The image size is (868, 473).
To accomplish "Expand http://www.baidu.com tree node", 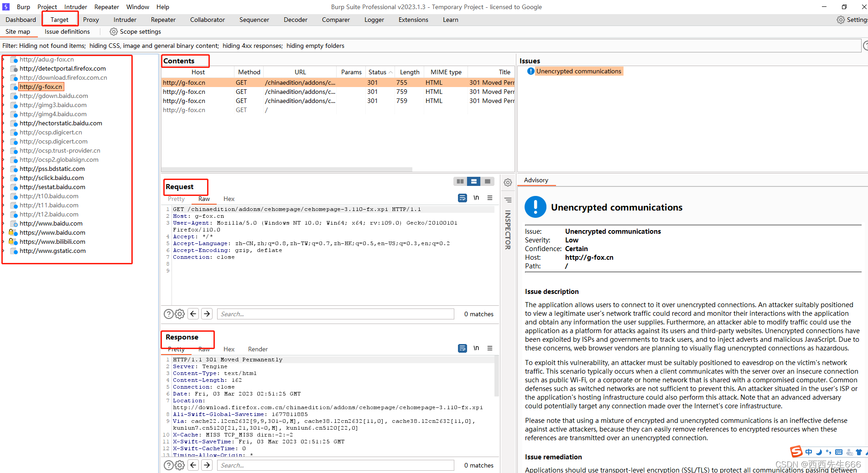I will pos(4,224).
